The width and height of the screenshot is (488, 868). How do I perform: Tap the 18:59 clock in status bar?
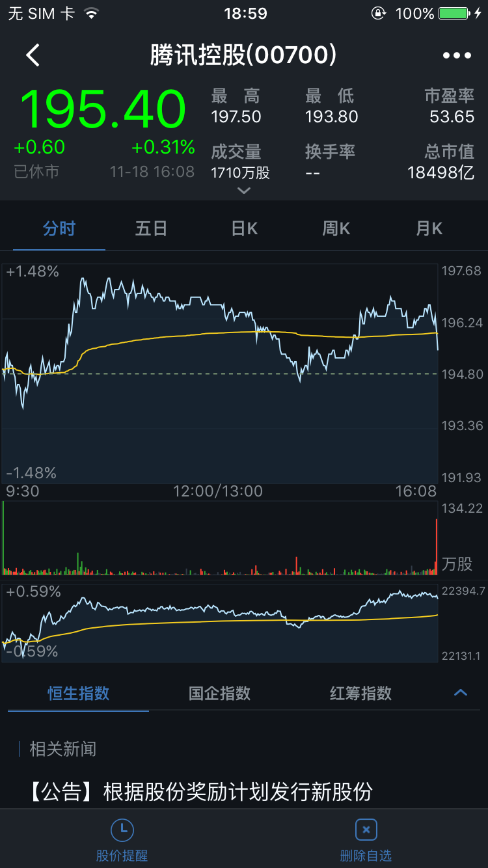tap(245, 13)
